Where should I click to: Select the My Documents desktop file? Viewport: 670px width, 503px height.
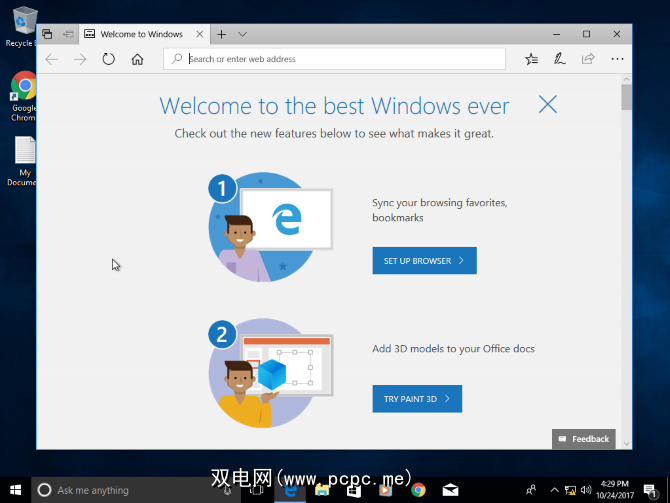pos(22,161)
